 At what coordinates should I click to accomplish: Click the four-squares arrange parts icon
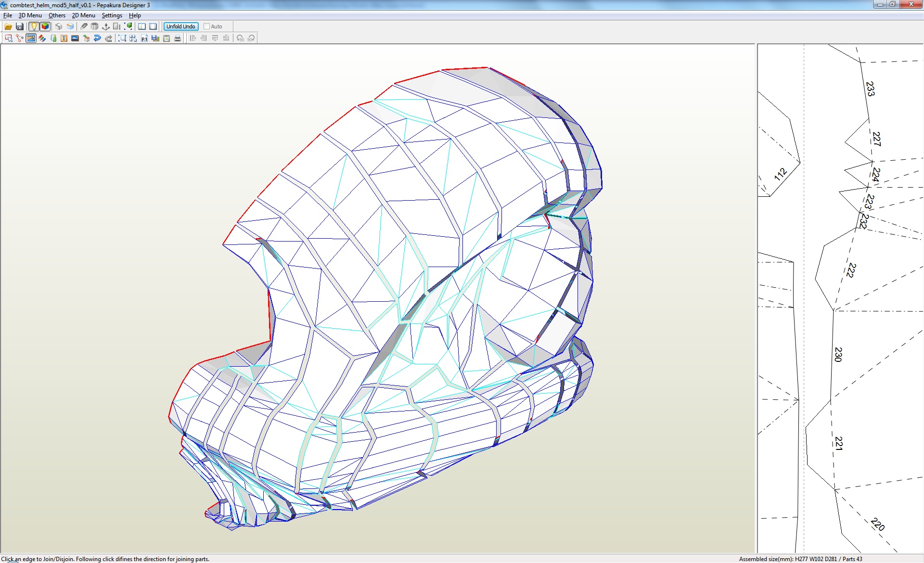click(x=133, y=38)
